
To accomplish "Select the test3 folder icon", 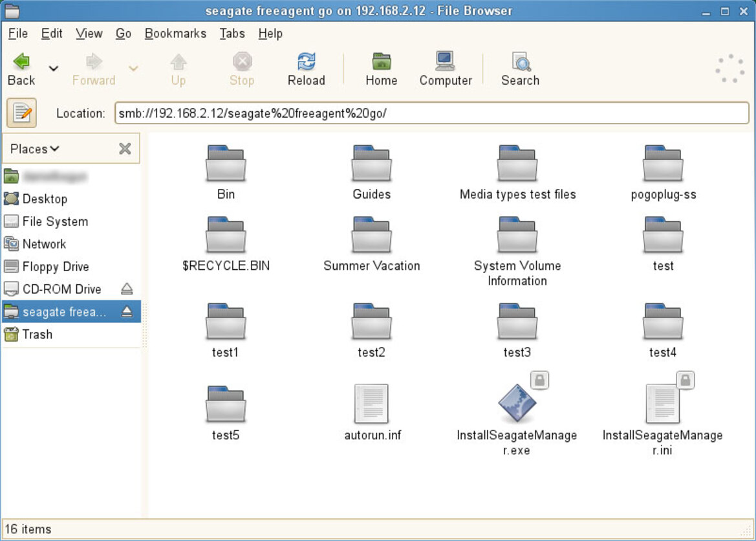I will pyautogui.click(x=517, y=322).
